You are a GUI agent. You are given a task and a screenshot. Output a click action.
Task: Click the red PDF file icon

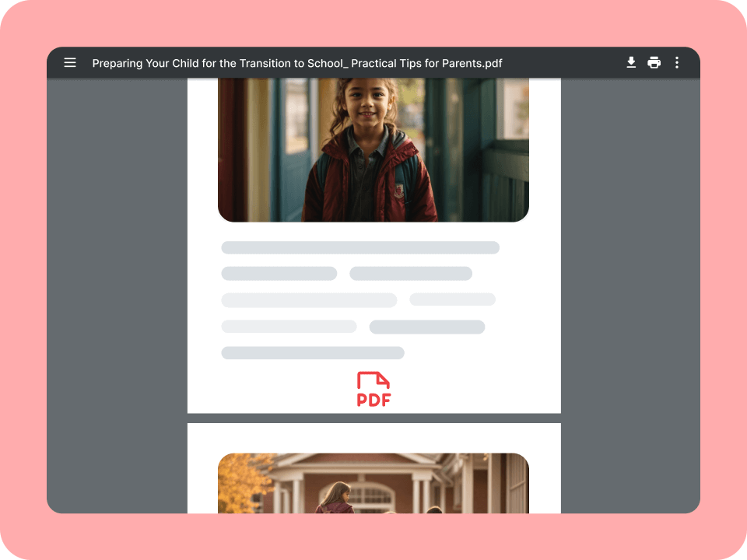[373, 380]
